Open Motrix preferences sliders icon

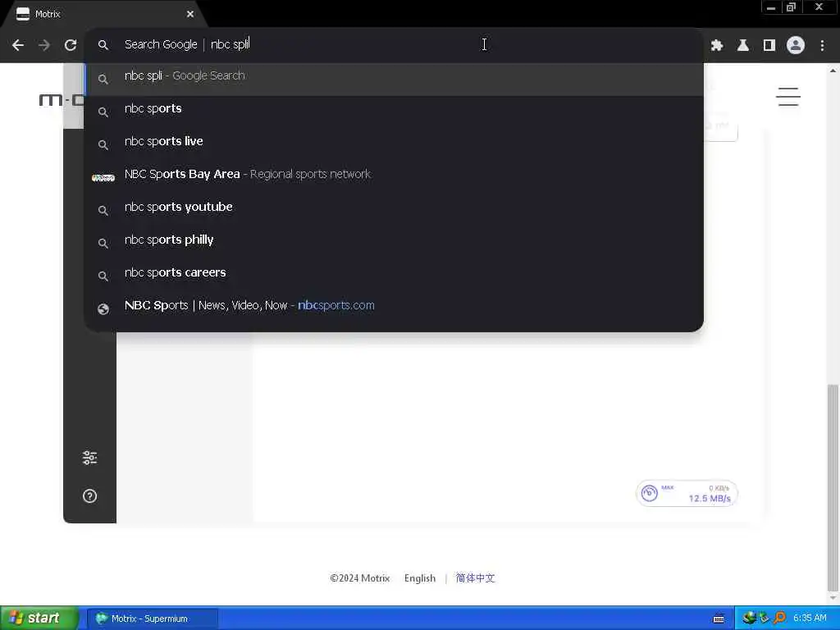coord(90,458)
